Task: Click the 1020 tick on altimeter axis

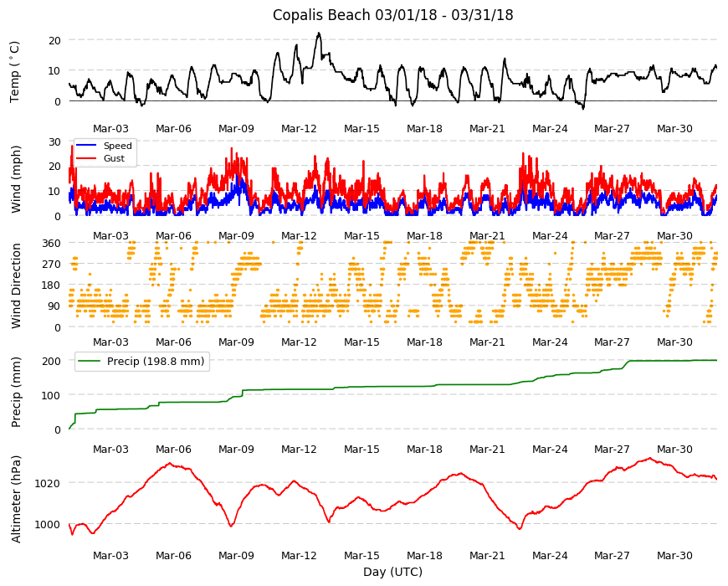Action: (x=48, y=483)
